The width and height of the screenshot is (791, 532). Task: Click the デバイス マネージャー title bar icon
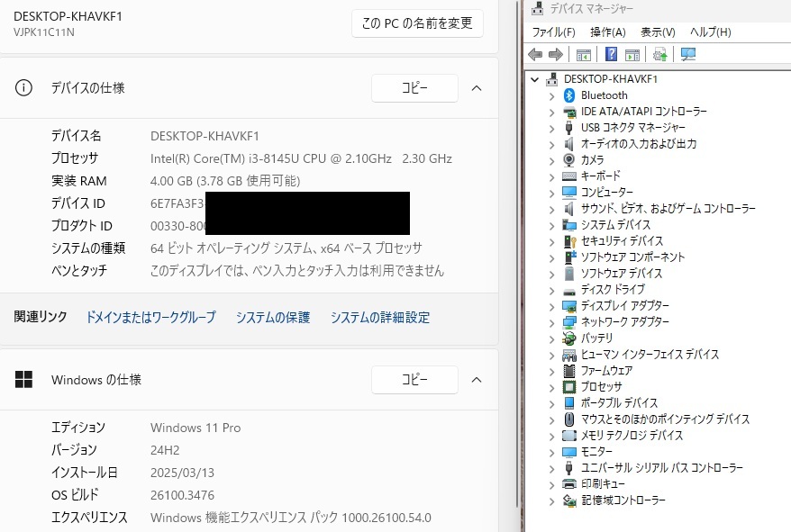(x=537, y=8)
